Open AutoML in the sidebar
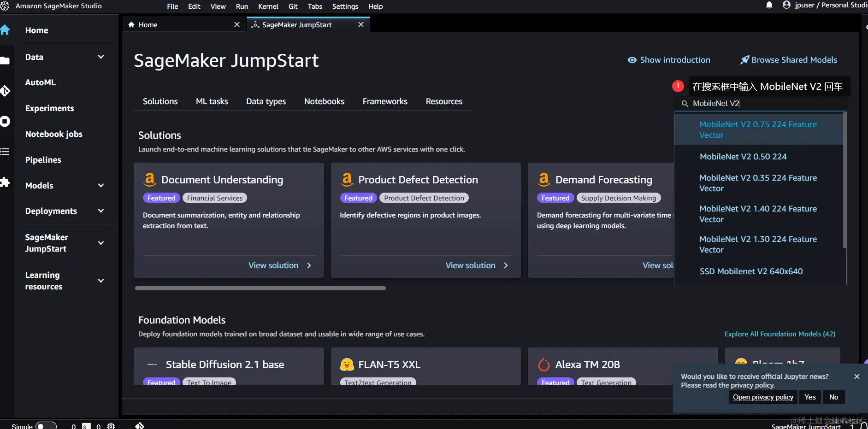Viewport: 868px width, 429px height. [41, 82]
